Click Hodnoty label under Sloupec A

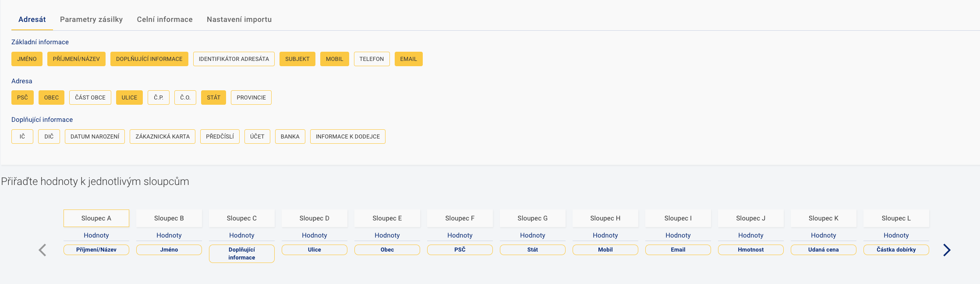[96, 235]
